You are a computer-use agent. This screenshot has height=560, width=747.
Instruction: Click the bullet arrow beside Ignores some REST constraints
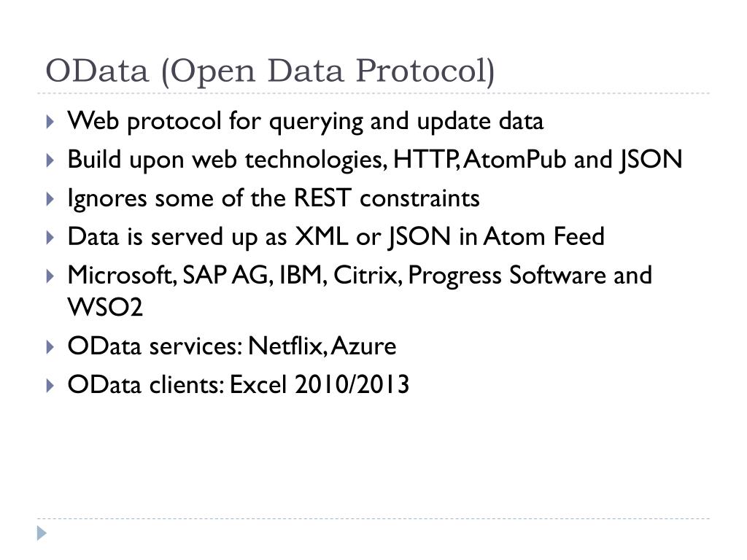click(50, 199)
